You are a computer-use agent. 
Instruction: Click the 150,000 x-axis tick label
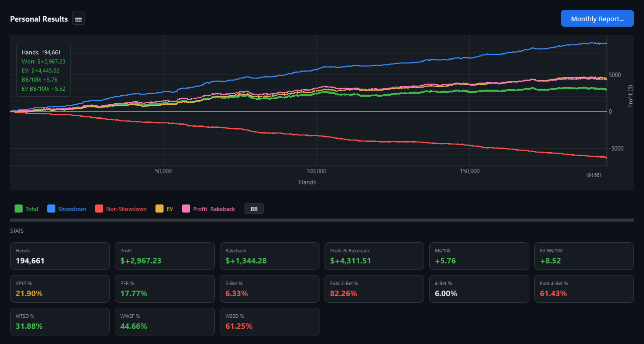click(469, 171)
